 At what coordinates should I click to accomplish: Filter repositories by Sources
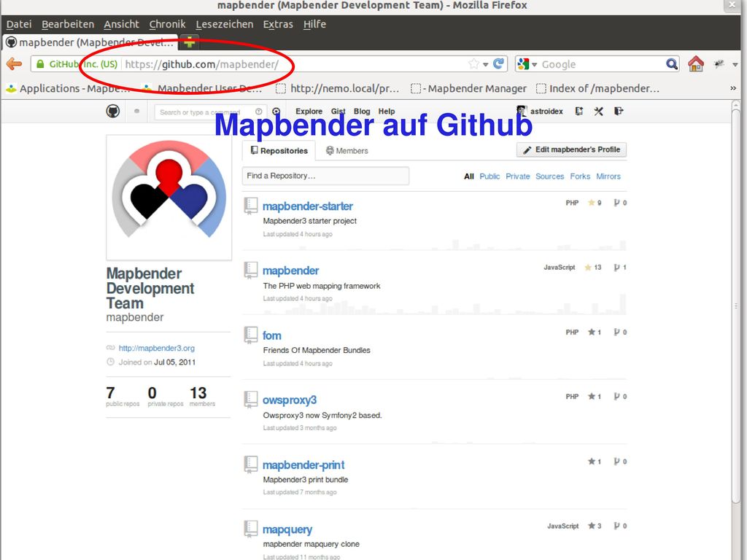pyautogui.click(x=550, y=176)
